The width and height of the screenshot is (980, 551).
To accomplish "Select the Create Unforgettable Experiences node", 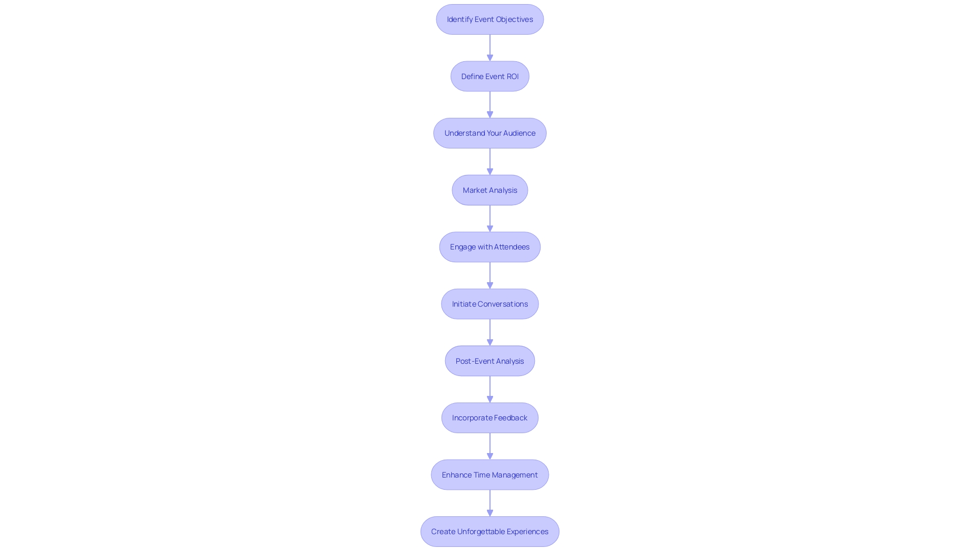I will [x=489, y=532].
